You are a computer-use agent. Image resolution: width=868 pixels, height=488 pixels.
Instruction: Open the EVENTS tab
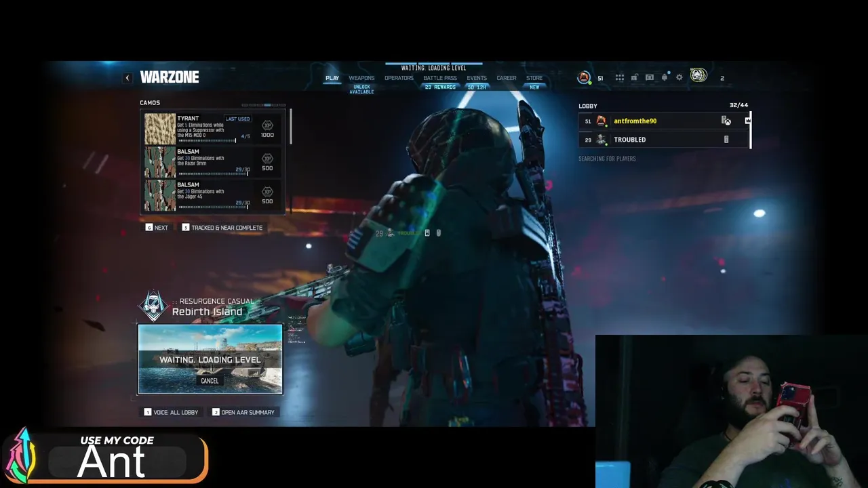477,78
